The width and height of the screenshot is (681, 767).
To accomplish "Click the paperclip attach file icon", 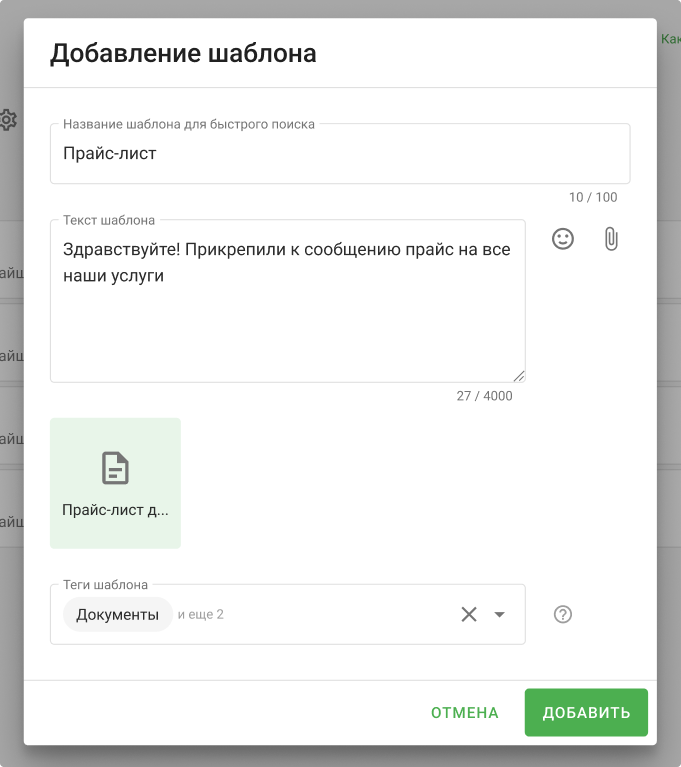I will point(611,239).
